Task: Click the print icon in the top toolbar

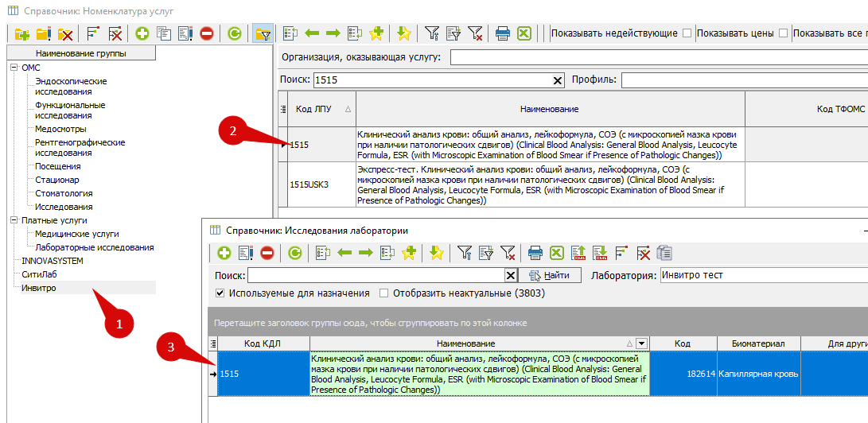Action: [503, 33]
